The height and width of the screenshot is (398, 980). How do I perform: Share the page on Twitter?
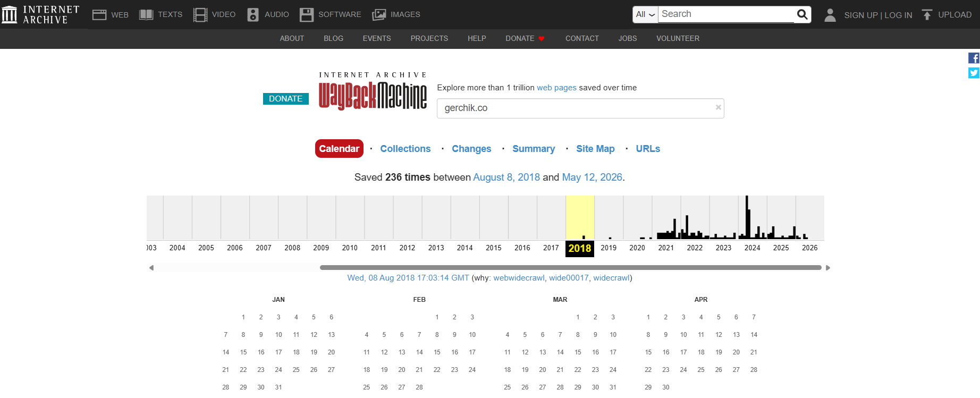coord(974,73)
